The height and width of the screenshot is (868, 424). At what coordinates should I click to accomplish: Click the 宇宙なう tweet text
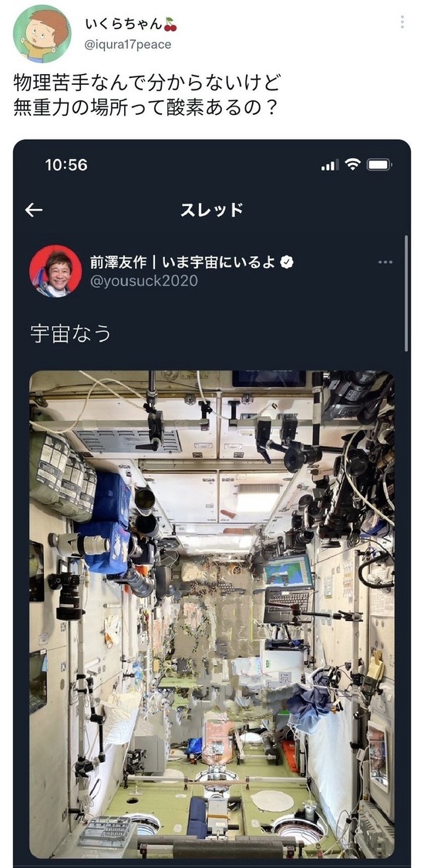coord(71,334)
